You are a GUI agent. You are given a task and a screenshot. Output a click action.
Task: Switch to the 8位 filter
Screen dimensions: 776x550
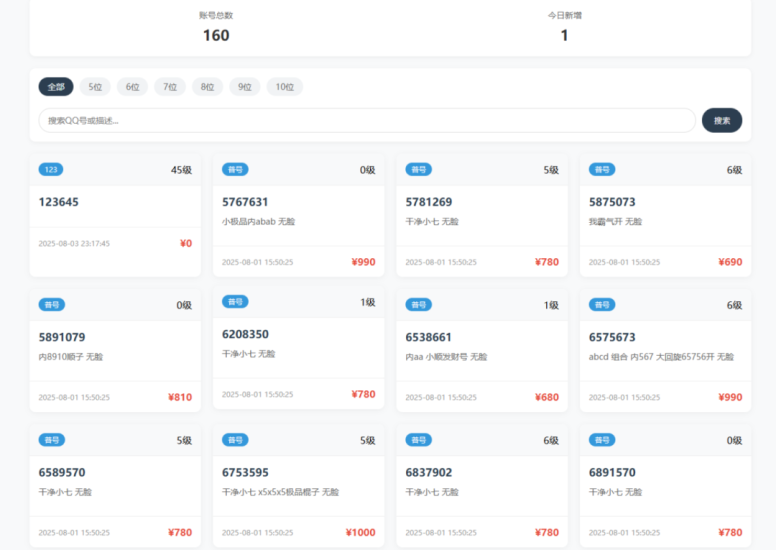tap(207, 87)
